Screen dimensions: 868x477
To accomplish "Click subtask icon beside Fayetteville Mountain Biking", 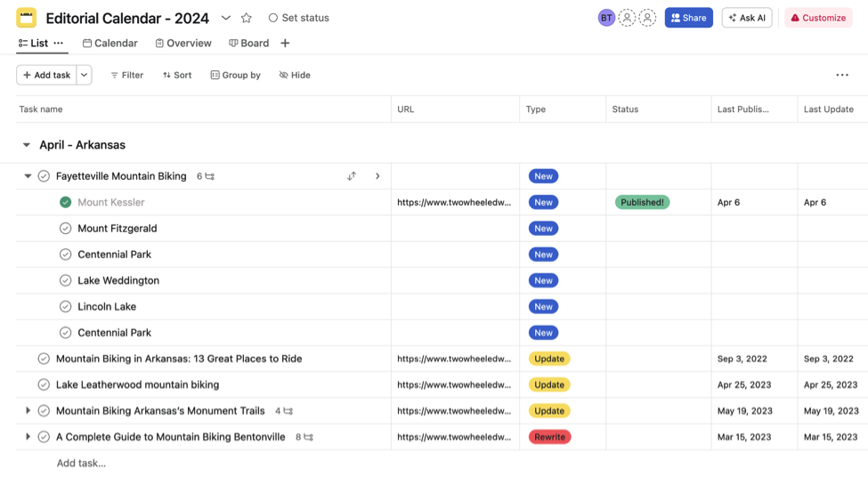I will click(210, 176).
